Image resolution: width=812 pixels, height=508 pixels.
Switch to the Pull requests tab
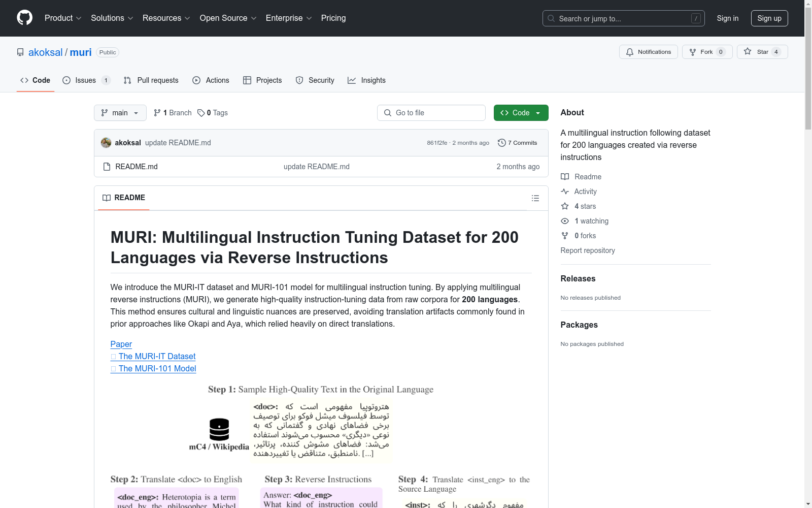pos(151,80)
